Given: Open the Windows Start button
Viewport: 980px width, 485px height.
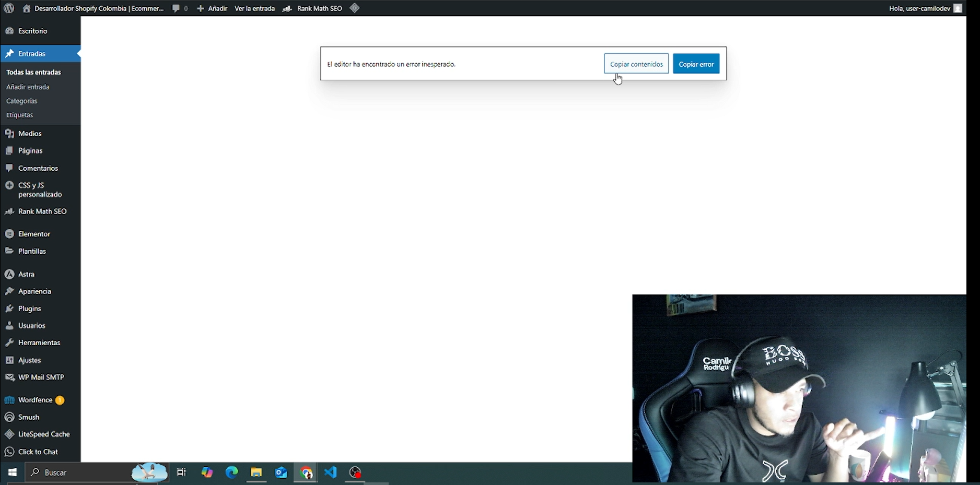Looking at the screenshot, I should click(13, 472).
